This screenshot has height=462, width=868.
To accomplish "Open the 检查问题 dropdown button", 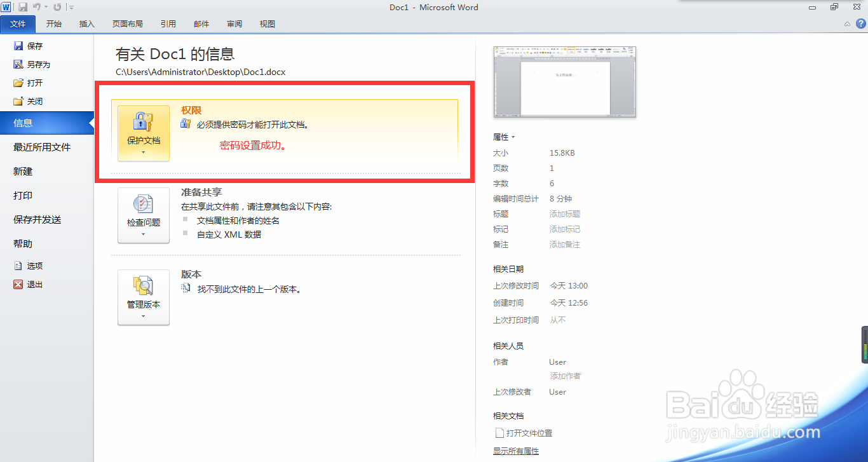I will (x=144, y=215).
